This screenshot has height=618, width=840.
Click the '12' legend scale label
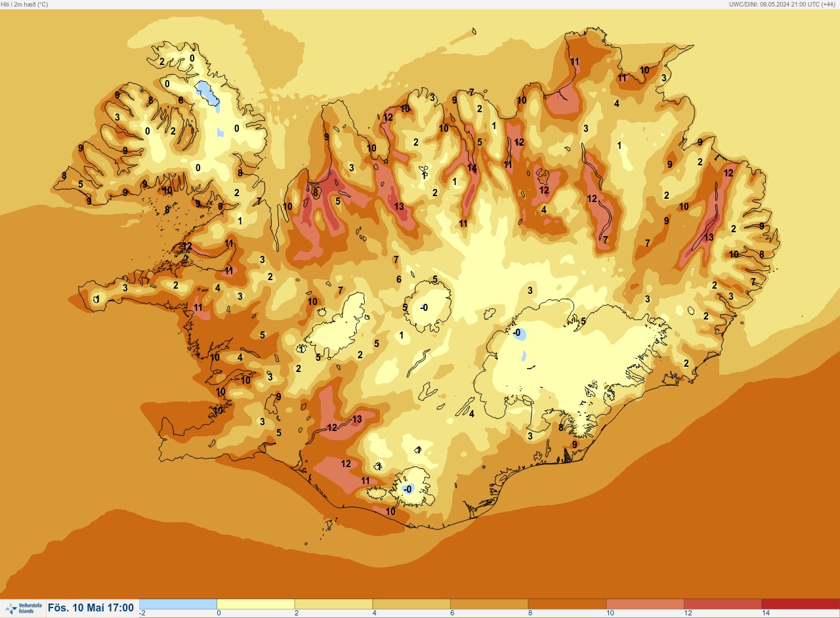pyautogui.click(x=688, y=613)
